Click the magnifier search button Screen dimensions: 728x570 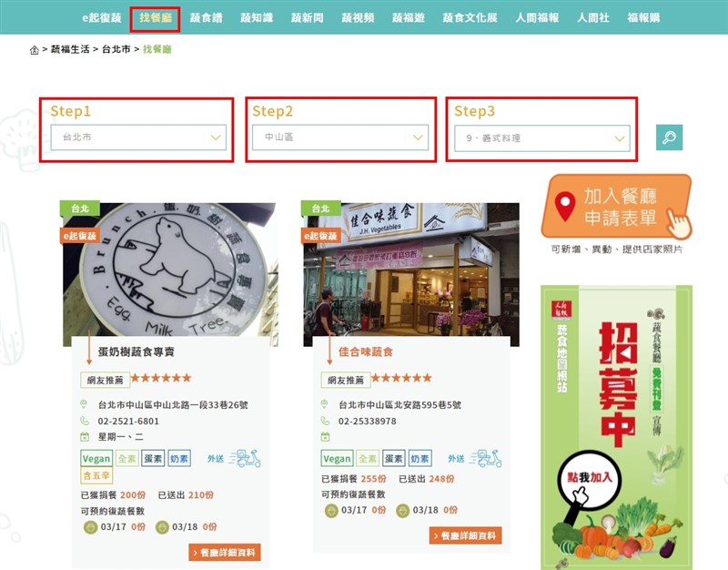tap(669, 137)
